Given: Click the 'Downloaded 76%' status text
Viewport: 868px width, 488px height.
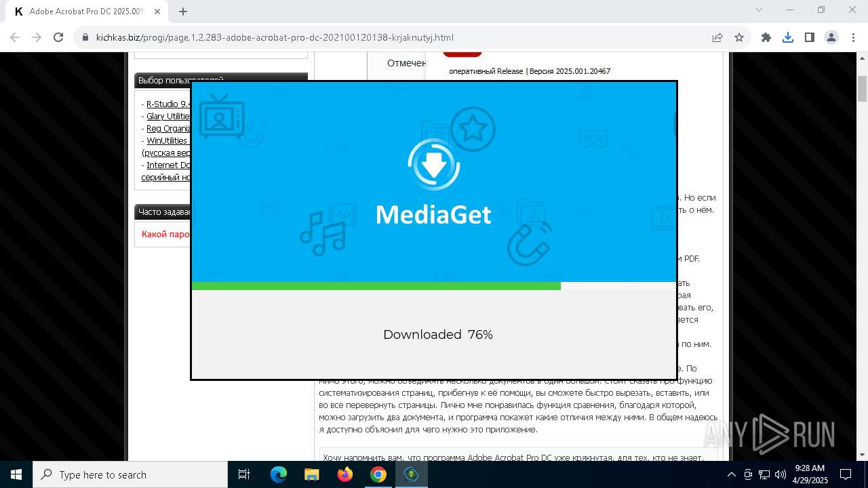Looking at the screenshot, I should [438, 334].
